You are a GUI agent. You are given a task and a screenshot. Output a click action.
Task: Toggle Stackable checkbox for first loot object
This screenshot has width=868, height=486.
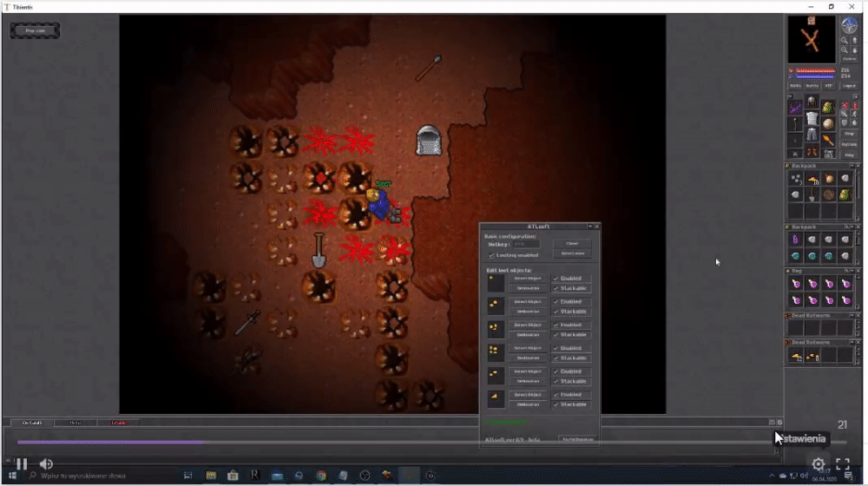(556, 288)
